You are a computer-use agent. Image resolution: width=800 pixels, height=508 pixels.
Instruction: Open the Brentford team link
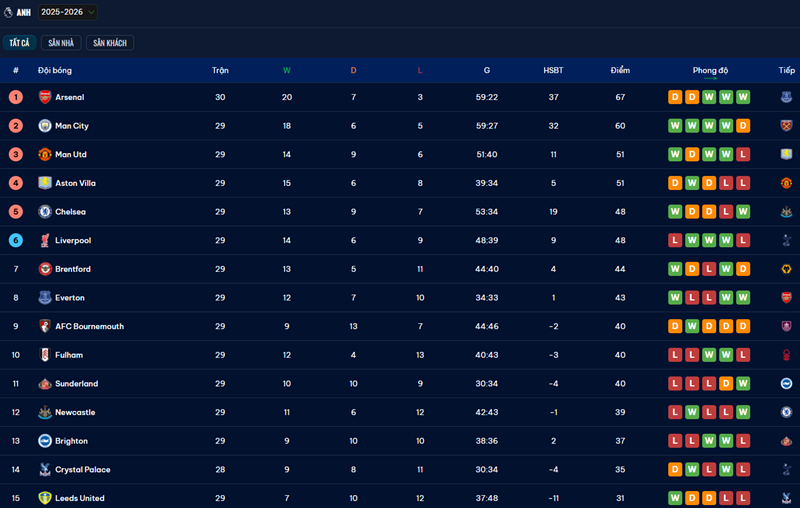(72, 269)
